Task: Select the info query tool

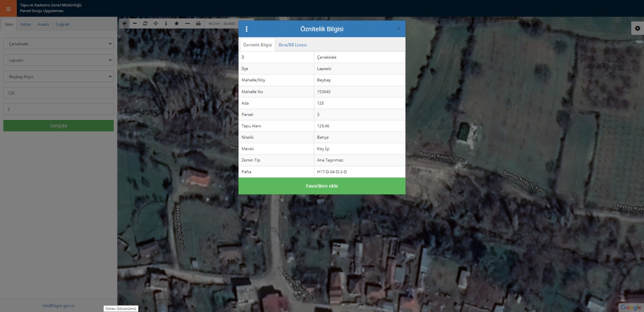Action: pyautogui.click(x=166, y=23)
